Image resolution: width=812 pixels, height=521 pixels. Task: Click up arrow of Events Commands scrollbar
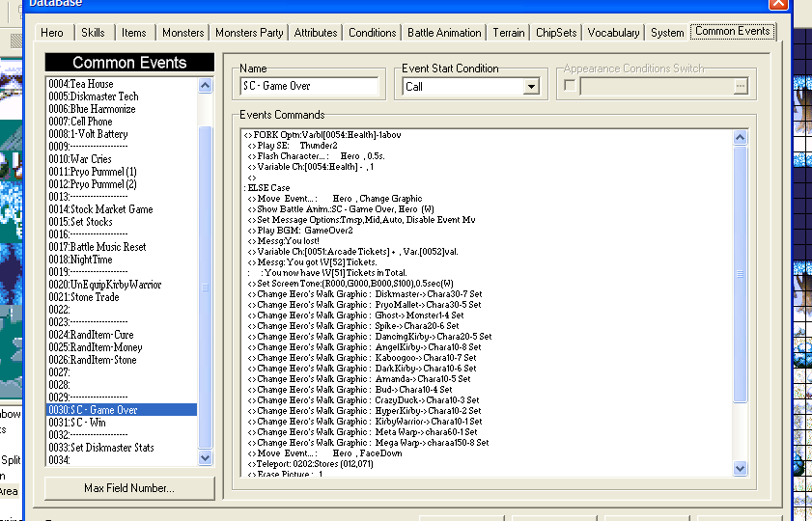740,138
